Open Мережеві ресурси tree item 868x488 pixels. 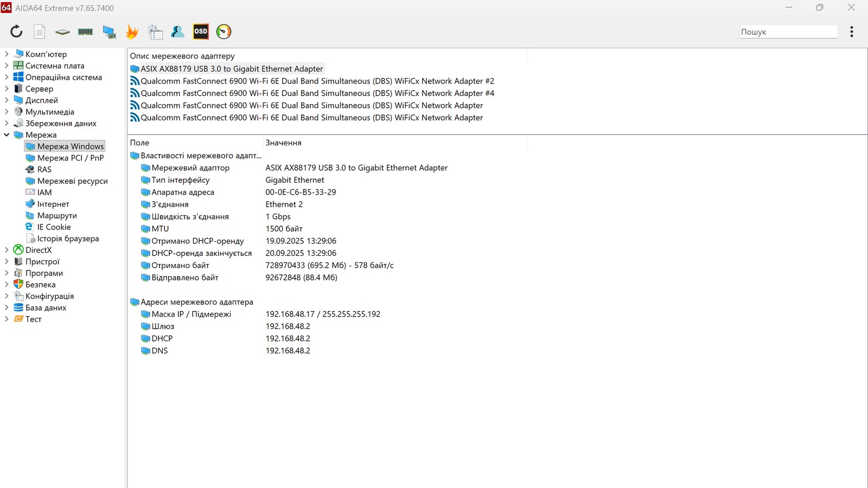66,181
